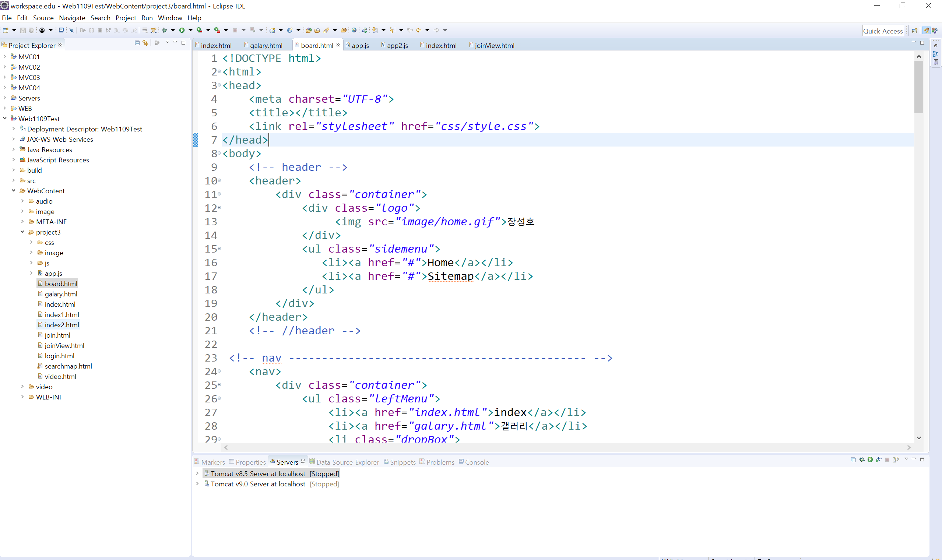Open Project Explorer View Menu triangle

click(x=167, y=42)
